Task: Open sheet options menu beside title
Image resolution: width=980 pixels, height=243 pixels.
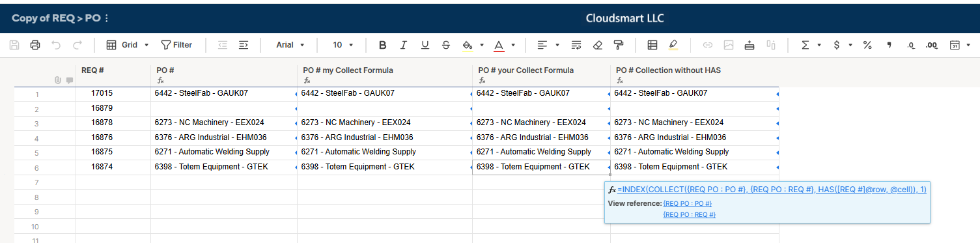Action: [107, 18]
